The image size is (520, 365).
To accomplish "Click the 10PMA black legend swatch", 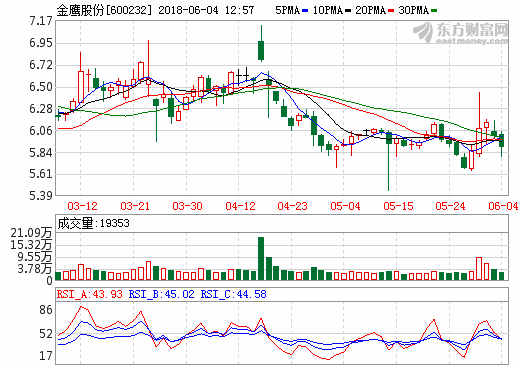I will pyautogui.click(x=348, y=11).
